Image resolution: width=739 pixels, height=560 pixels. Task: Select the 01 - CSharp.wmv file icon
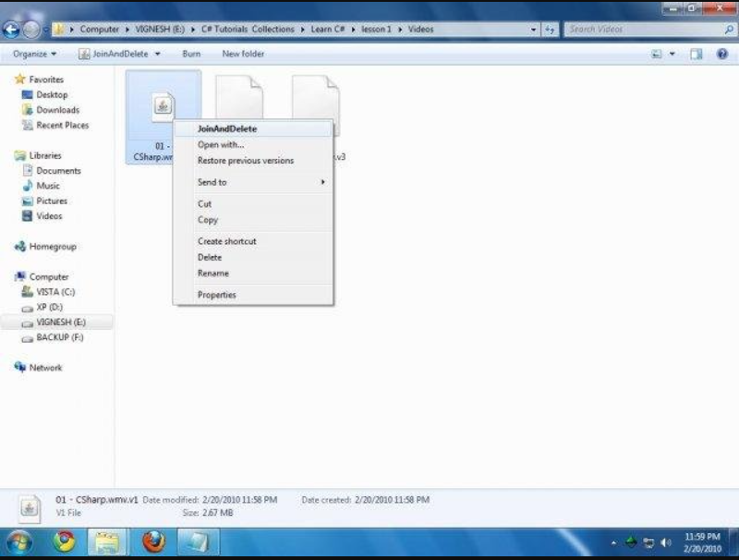163,107
